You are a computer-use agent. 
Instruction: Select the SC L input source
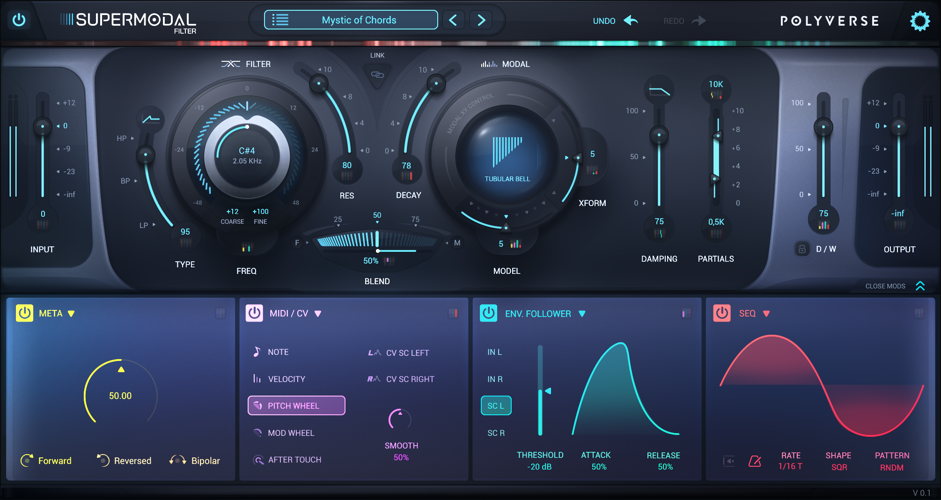pos(496,406)
